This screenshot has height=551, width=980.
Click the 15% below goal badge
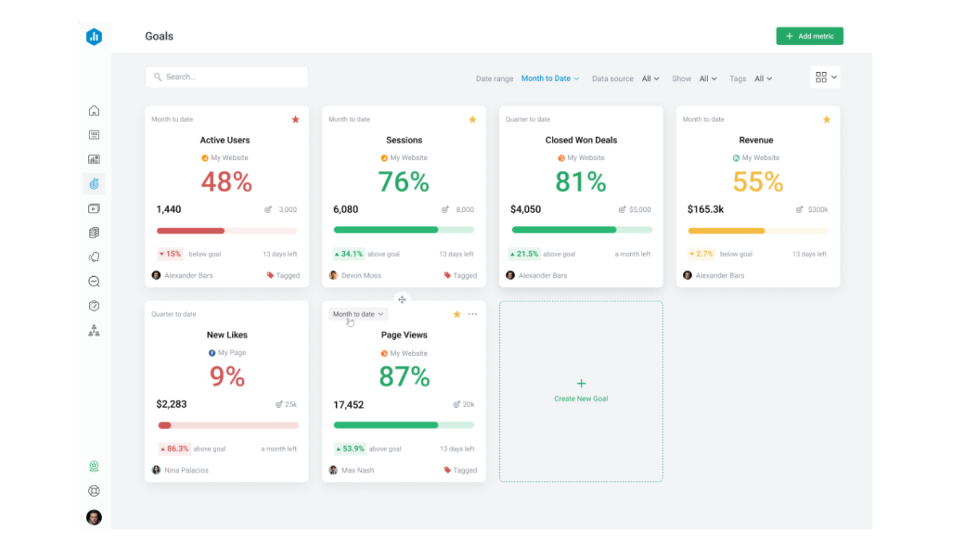point(170,254)
